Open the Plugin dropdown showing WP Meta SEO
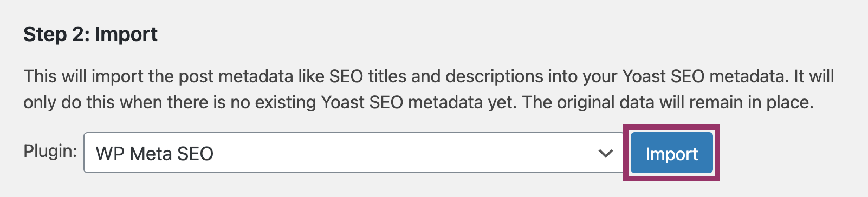 click(354, 153)
